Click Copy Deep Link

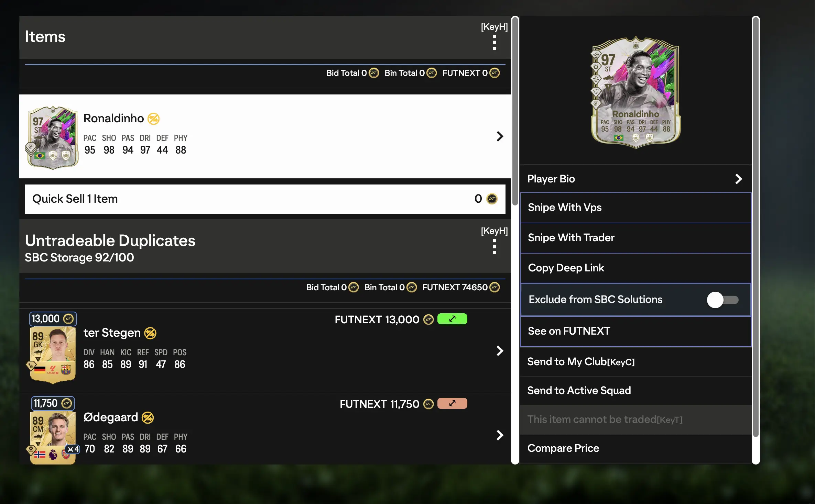tap(635, 268)
